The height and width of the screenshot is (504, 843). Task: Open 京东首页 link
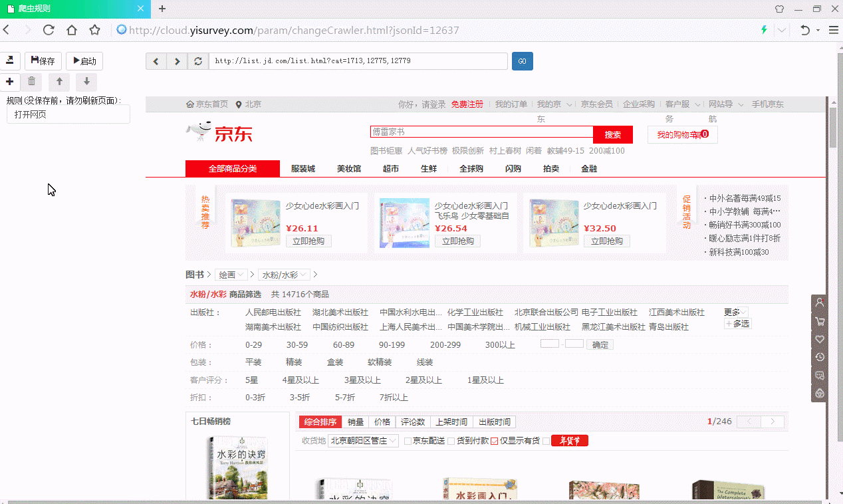[207, 104]
